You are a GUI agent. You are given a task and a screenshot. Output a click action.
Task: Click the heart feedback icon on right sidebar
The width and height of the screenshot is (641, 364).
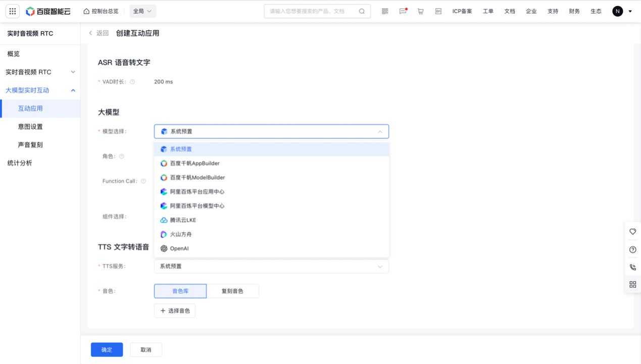pos(633,232)
